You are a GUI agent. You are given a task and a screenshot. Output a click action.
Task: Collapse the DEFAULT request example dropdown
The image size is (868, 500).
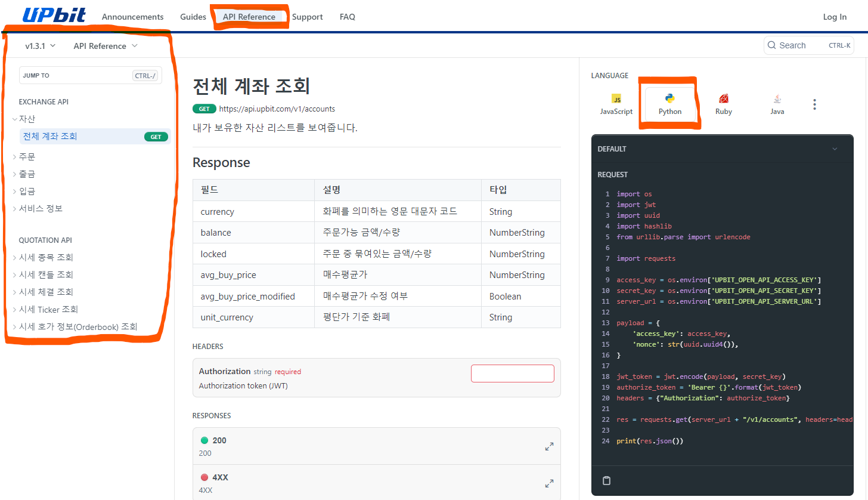click(835, 149)
